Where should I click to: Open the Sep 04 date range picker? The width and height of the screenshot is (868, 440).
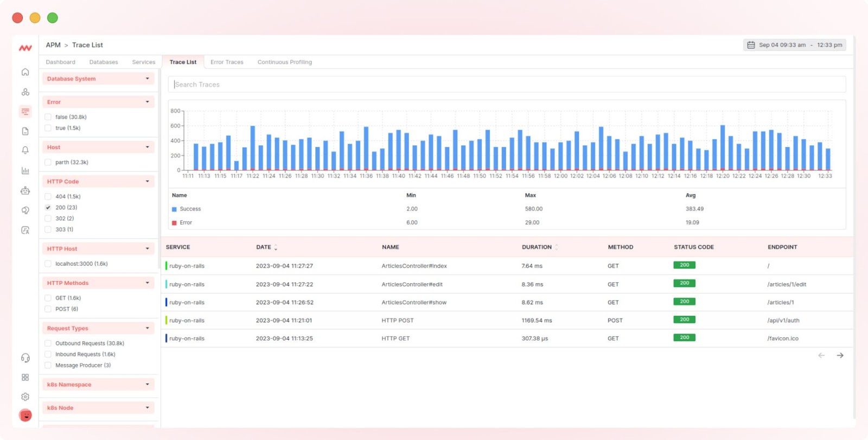pos(794,45)
